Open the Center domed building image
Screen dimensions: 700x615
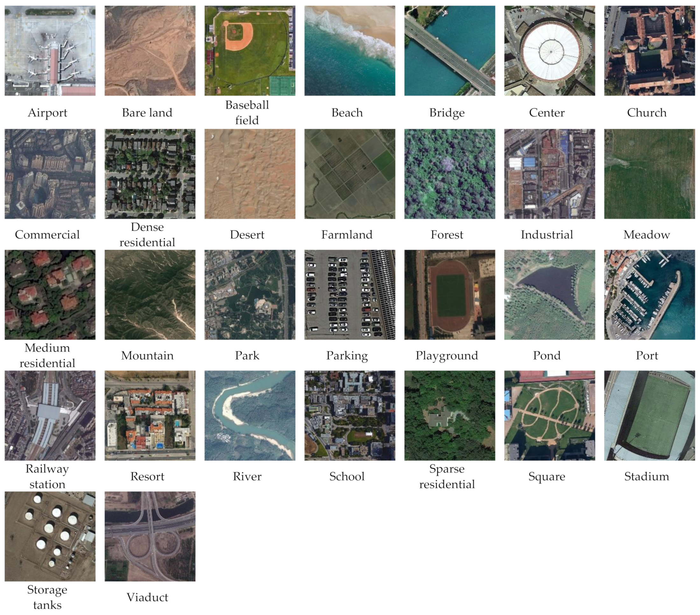point(550,51)
